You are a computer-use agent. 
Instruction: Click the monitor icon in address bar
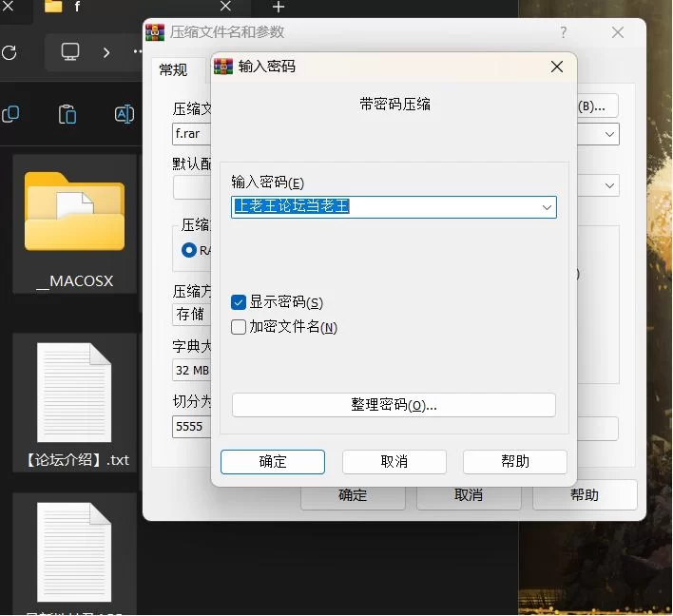click(x=70, y=52)
